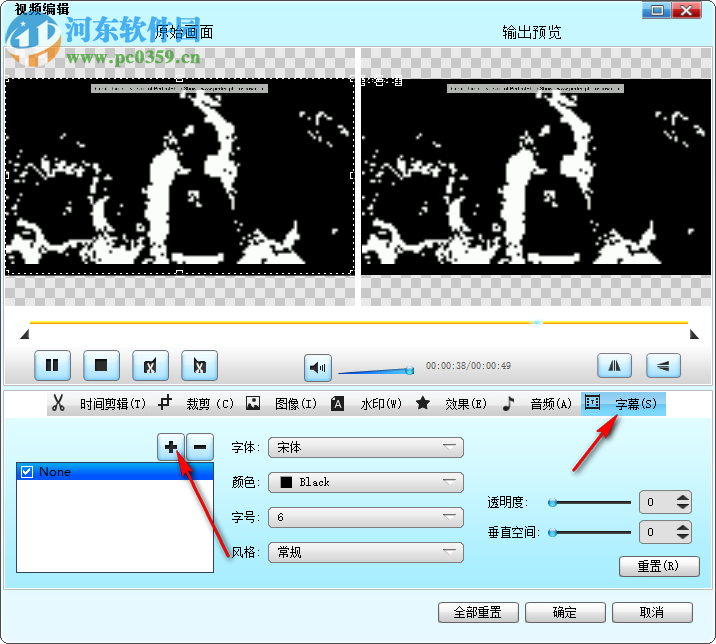Set clip end mark bracket button
This screenshot has width=716, height=644.
[199, 365]
